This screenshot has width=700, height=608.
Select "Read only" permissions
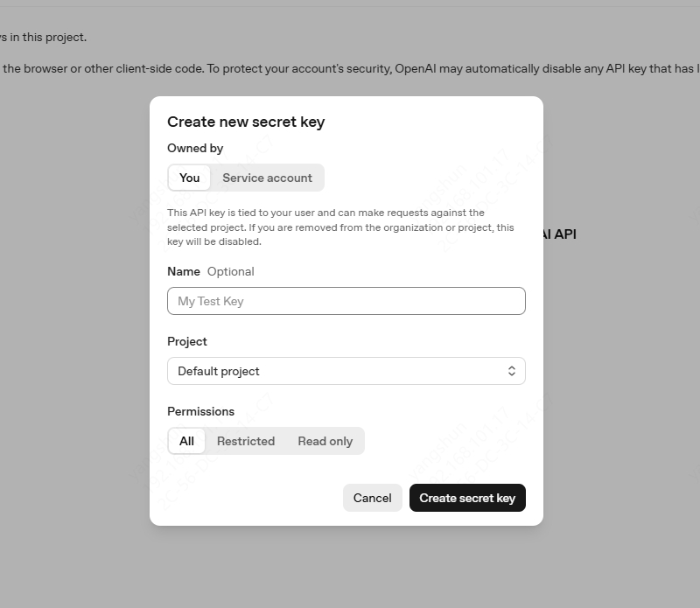click(325, 441)
